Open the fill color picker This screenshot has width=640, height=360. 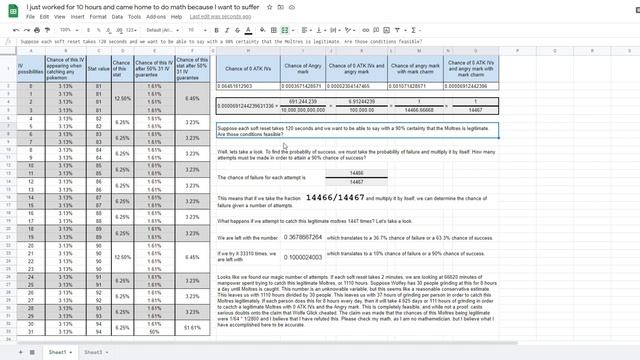click(x=262, y=30)
